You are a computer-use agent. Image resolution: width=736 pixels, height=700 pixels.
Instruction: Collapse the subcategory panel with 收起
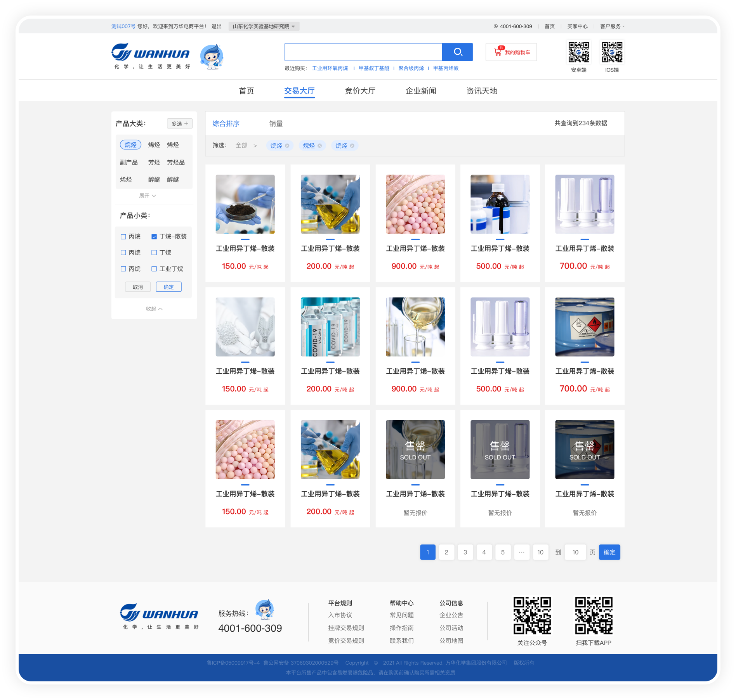(154, 309)
